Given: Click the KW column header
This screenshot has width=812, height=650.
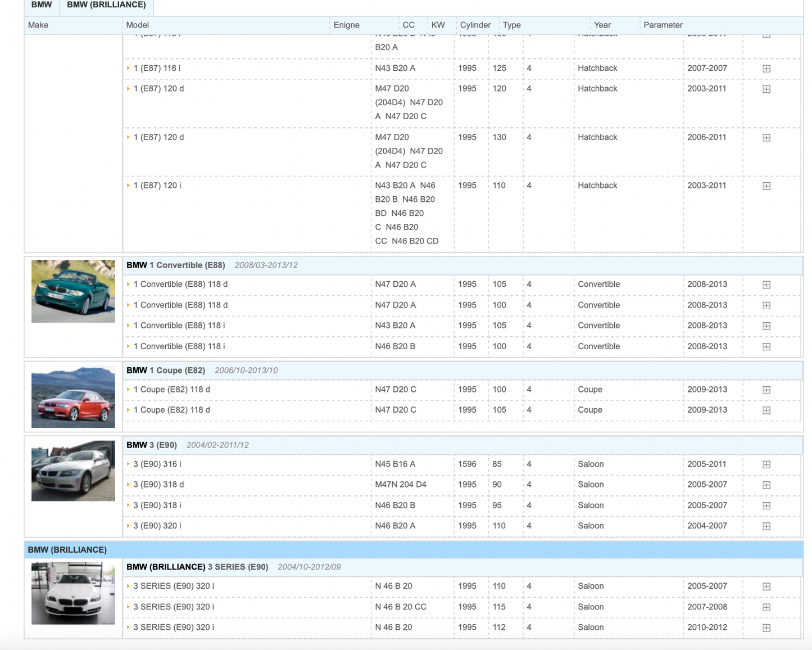Looking at the screenshot, I should pyautogui.click(x=438, y=25).
